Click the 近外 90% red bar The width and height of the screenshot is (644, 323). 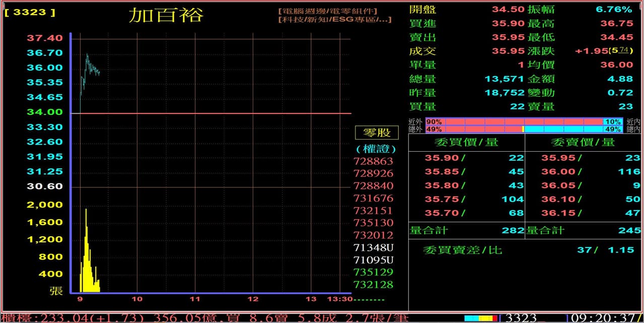(x=514, y=122)
